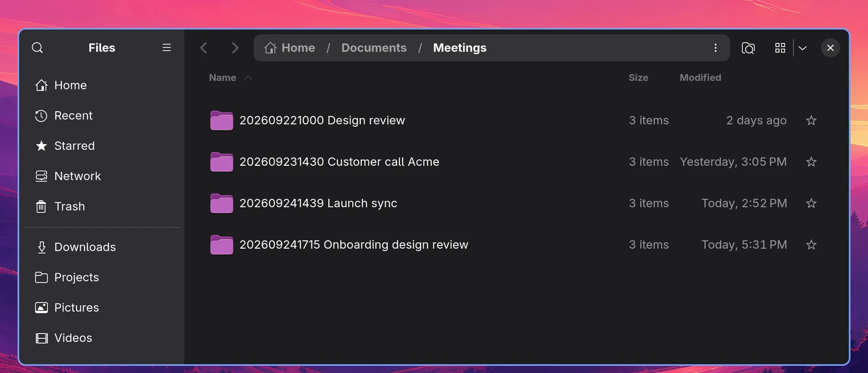Click the text '202609231430 Customer call Acme'

pos(340,162)
